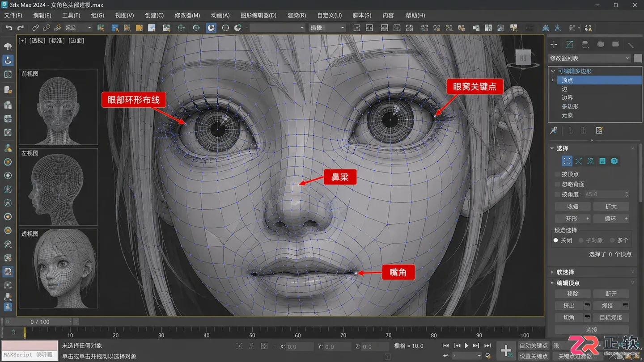Open the [+] viewport menu label
Image resolution: width=644 pixels, height=362 pixels.
(22, 41)
